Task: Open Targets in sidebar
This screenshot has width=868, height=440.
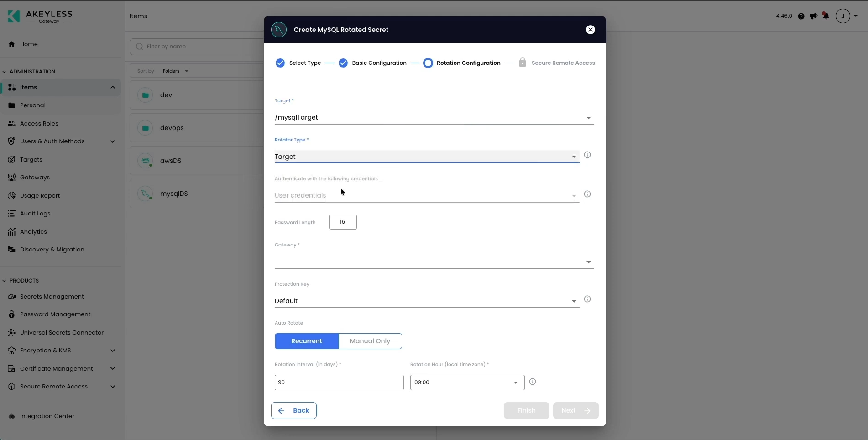Action: tap(31, 160)
